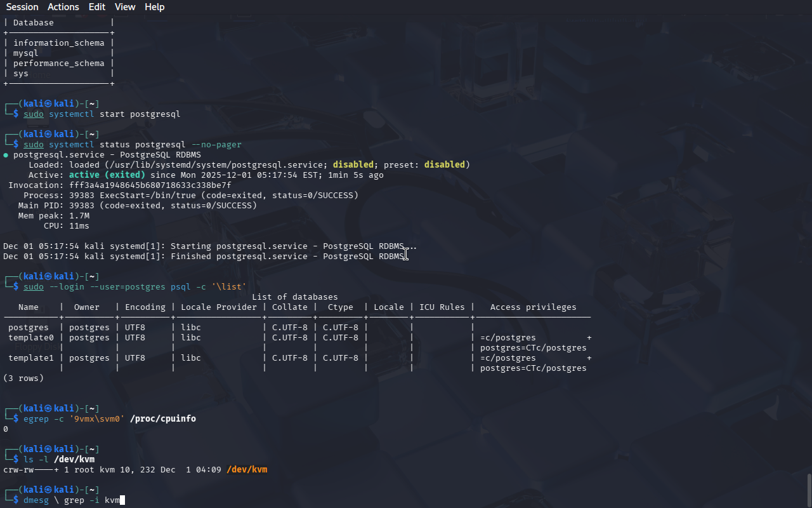Click the 'Access privileges' column header
The width and height of the screenshot is (812, 508).
coord(533,307)
